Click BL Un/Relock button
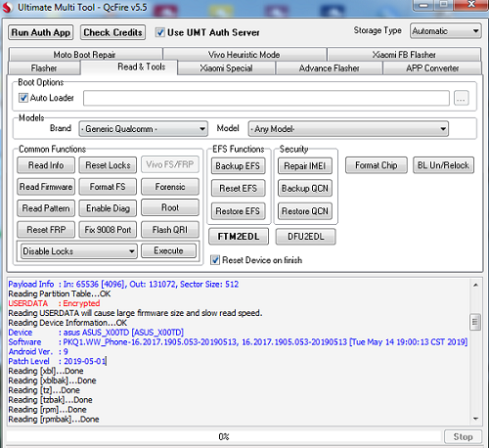The width and height of the screenshot is (489, 448). (x=443, y=165)
